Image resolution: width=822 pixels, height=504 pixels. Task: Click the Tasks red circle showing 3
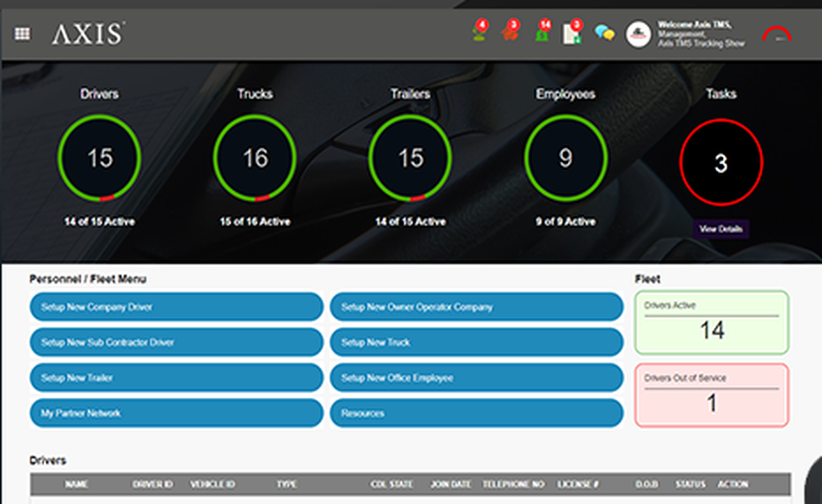(721, 162)
